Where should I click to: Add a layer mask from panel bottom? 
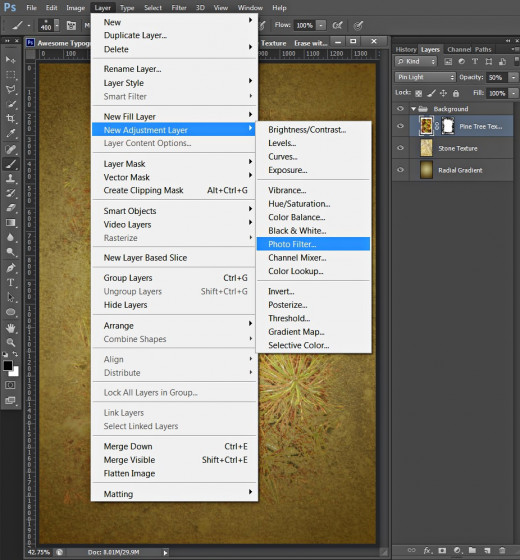pos(442,550)
